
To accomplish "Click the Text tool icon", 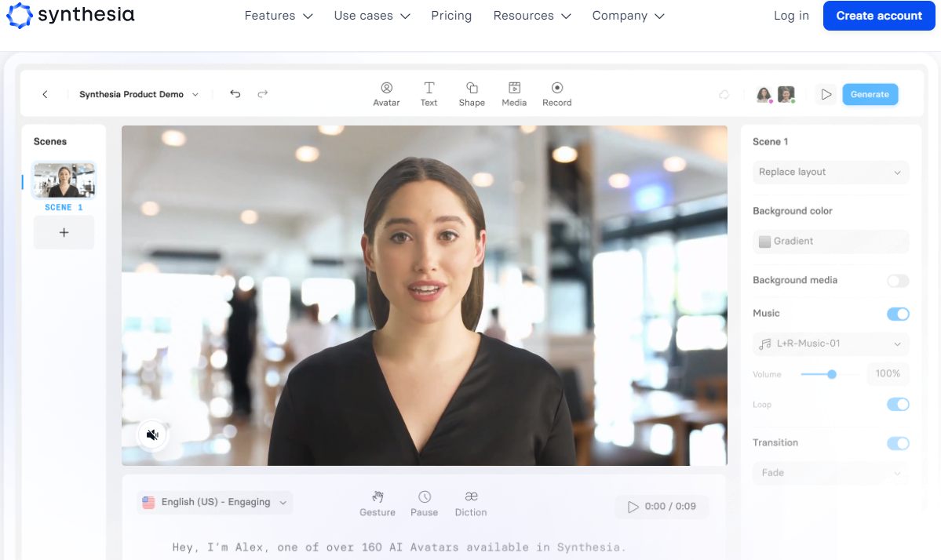I will coord(429,89).
